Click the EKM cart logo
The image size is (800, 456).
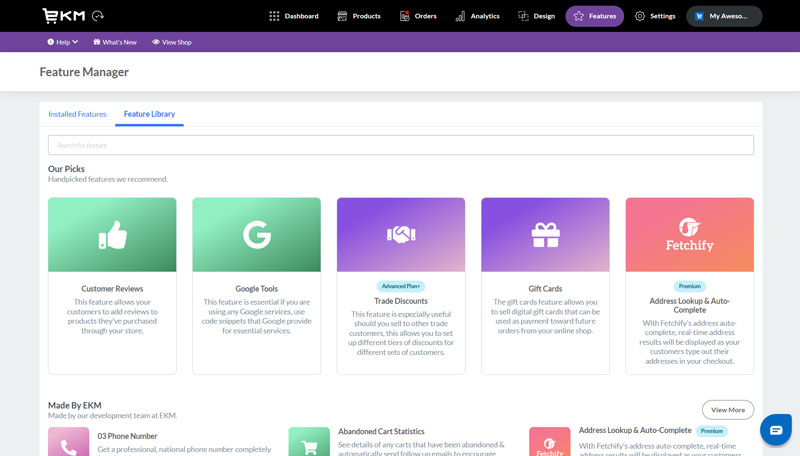[63, 16]
